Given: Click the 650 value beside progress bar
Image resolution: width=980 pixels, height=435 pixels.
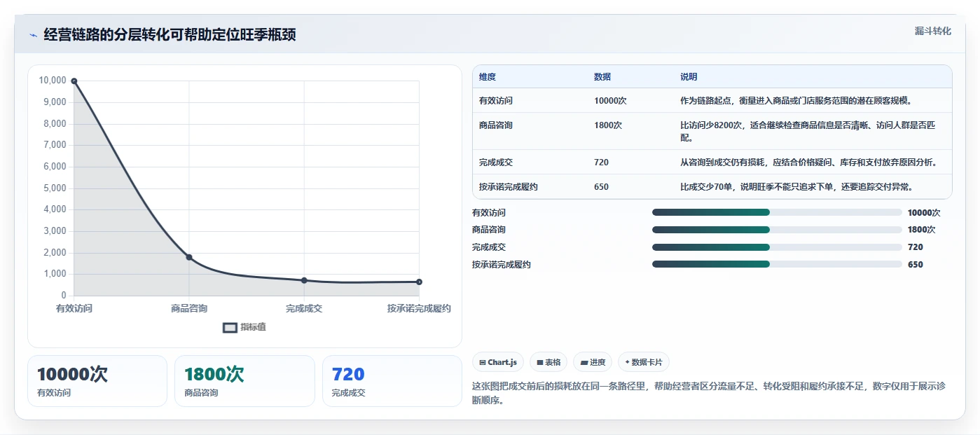Looking at the screenshot, I should (915, 264).
